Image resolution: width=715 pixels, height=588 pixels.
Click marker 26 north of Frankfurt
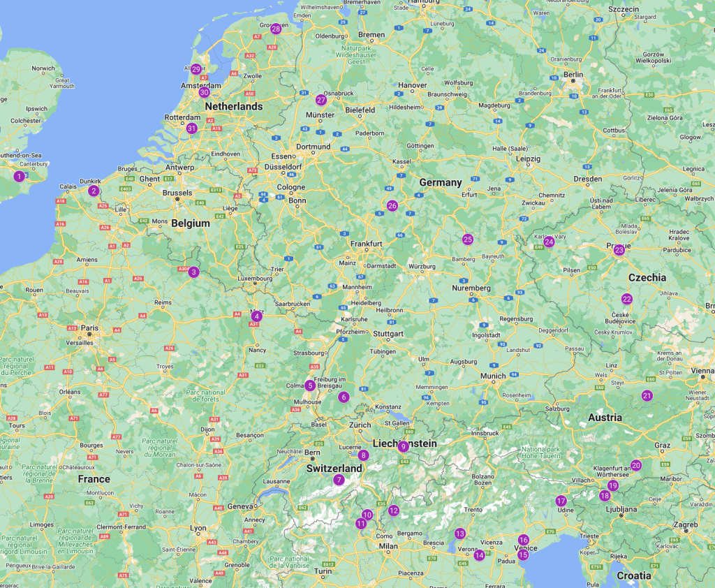coord(392,205)
